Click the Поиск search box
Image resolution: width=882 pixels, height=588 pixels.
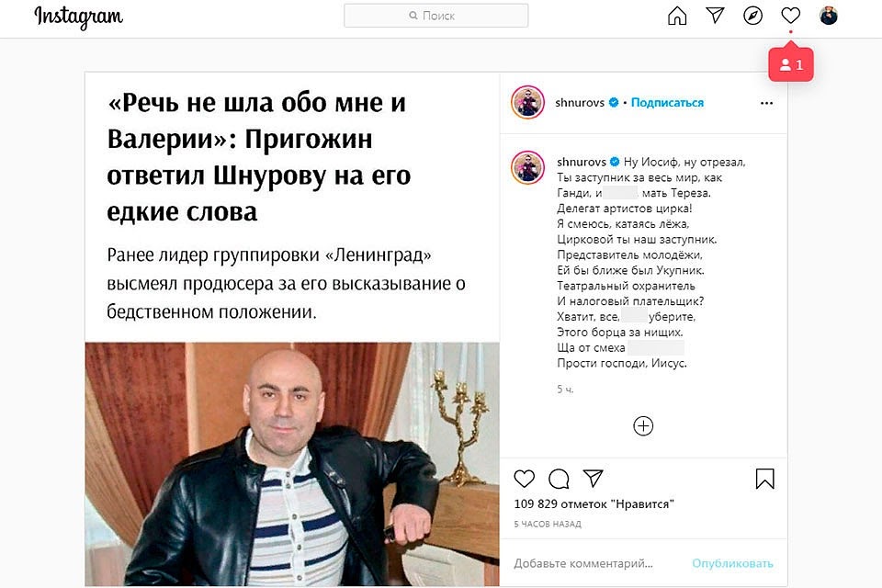click(x=435, y=16)
